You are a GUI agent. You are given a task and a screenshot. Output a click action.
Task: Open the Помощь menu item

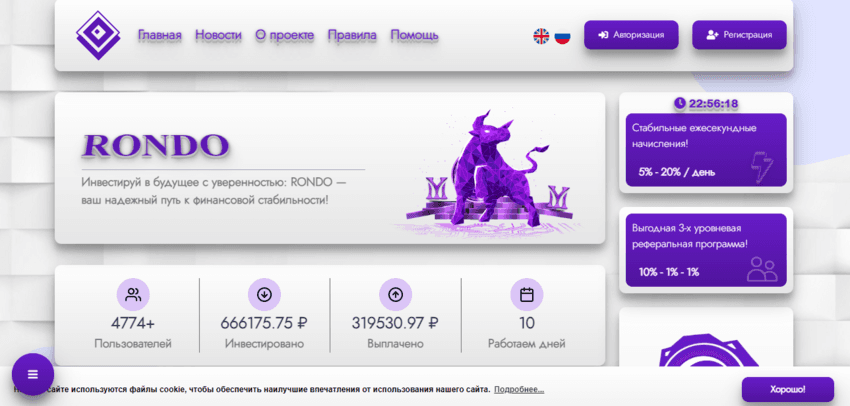[x=414, y=36]
